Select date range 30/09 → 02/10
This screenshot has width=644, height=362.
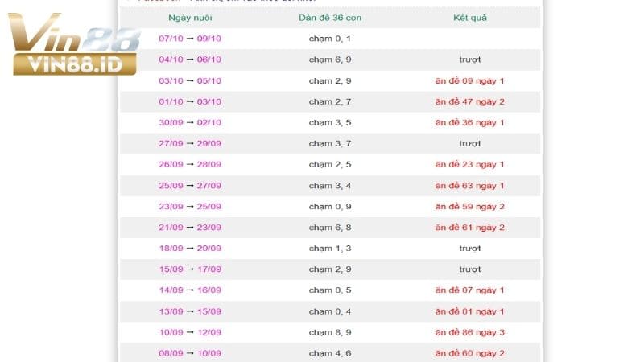190,122
